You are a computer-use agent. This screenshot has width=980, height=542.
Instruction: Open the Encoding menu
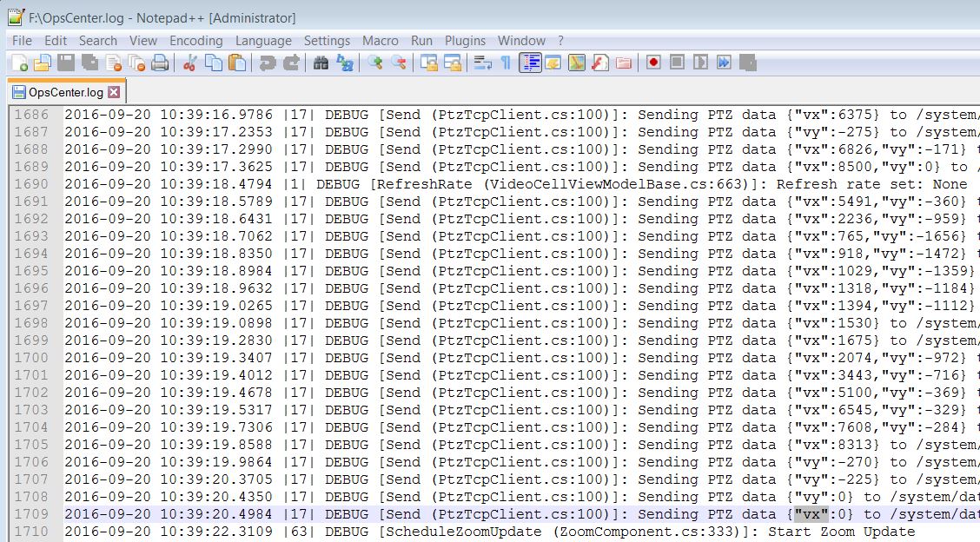tap(196, 40)
